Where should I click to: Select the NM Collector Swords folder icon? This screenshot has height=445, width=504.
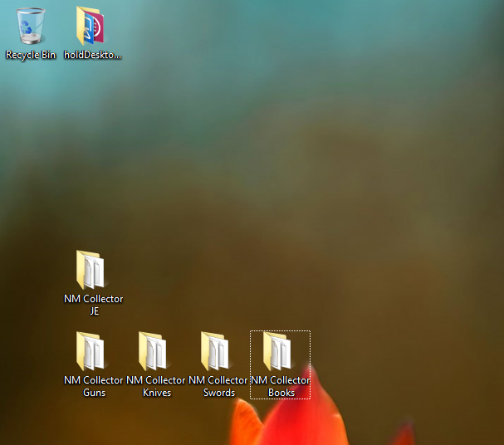coord(215,351)
